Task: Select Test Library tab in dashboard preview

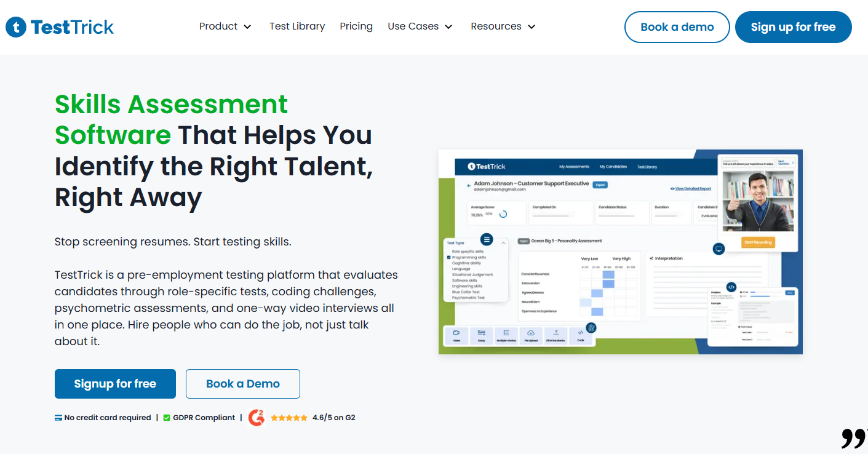Action: click(x=647, y=167)
